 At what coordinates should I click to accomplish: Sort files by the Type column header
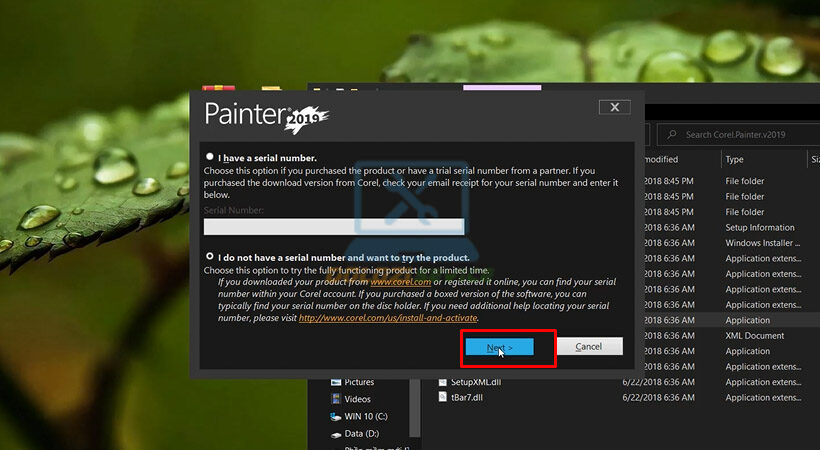735,159
